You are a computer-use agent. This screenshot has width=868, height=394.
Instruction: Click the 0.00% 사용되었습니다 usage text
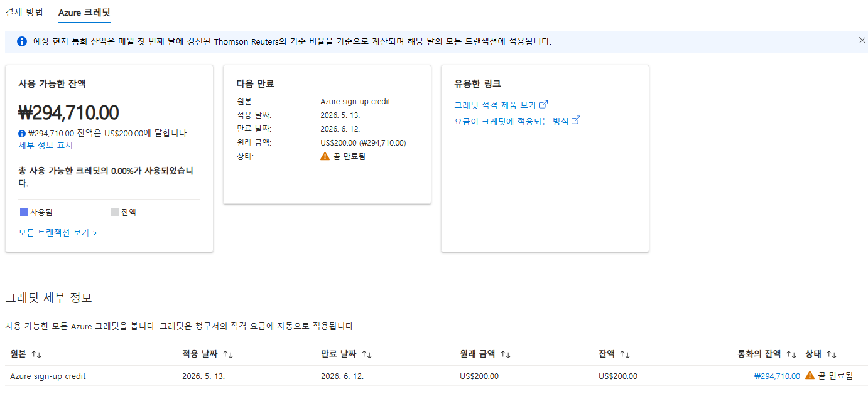(x=106, y=177)
